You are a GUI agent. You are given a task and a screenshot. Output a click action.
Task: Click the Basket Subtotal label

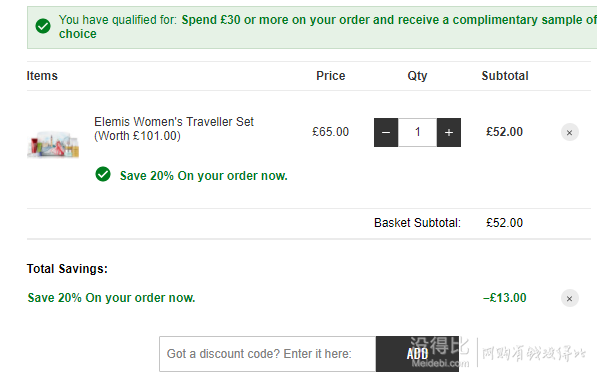point(417,223)
